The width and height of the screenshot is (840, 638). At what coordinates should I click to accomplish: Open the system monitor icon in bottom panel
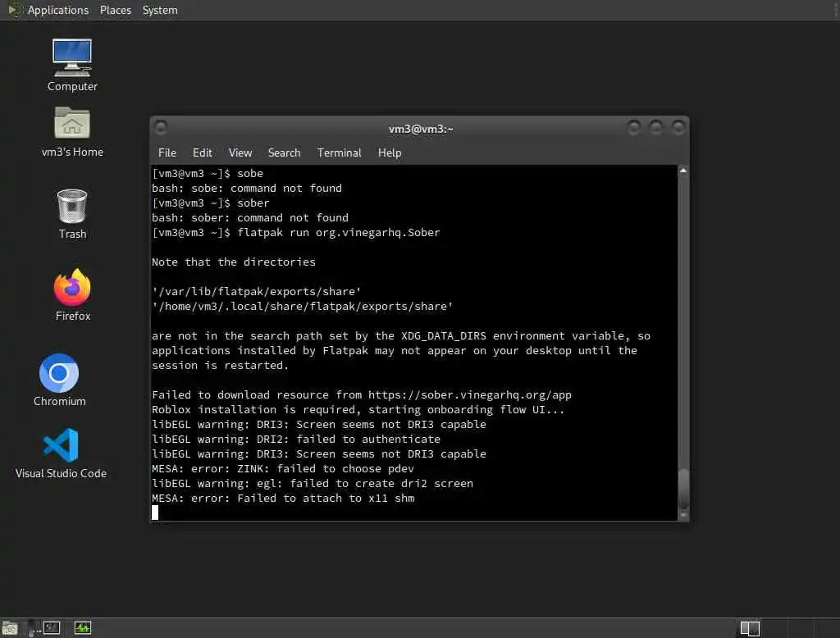coord(83,628)
